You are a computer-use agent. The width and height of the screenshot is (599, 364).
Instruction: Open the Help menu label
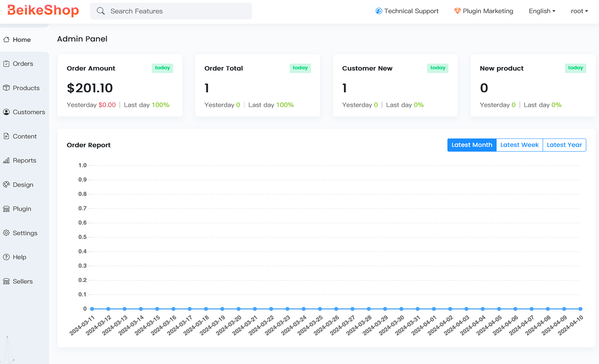point(20,257)
